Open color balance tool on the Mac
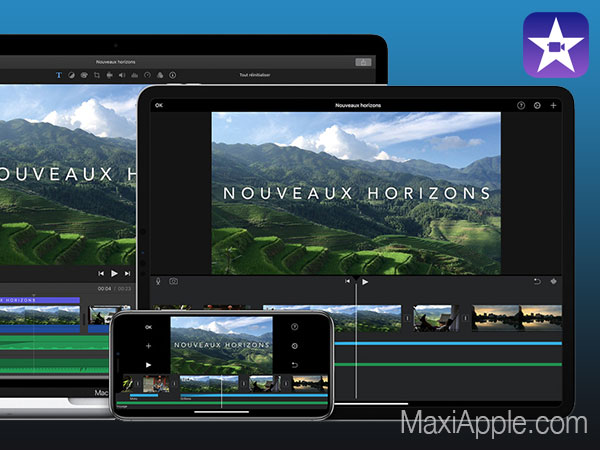Image resolution: width=600 pixels, height=450 pixels. (71, 75)
